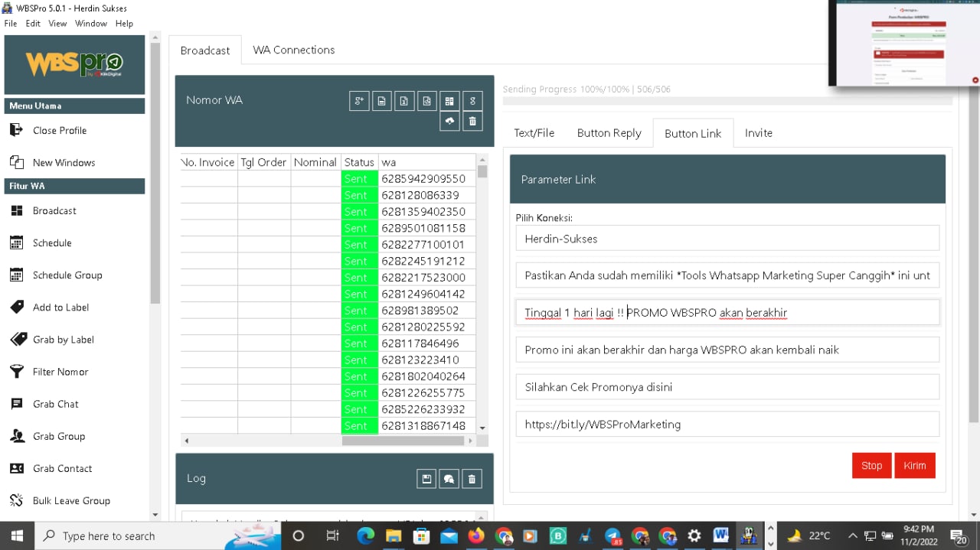Open the Pilih Koneksi Herdin-Sukses field
The image size is (980, 550).
[727, 238]
